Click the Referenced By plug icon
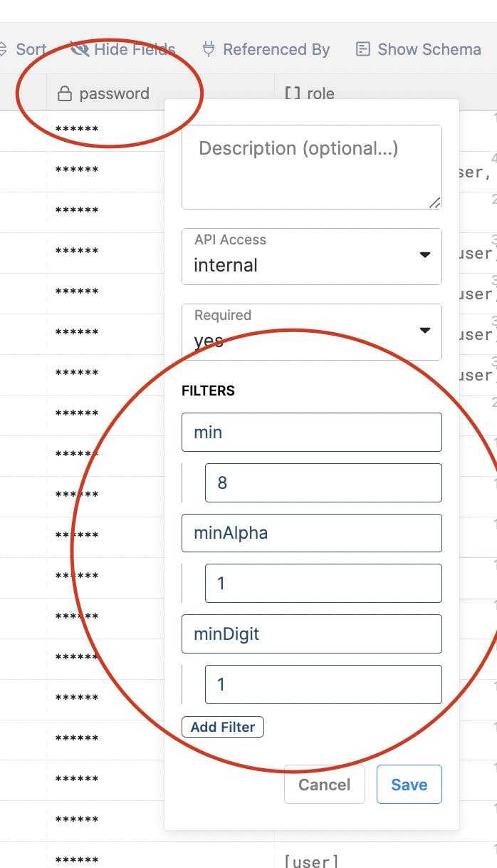 coord(209,49)
